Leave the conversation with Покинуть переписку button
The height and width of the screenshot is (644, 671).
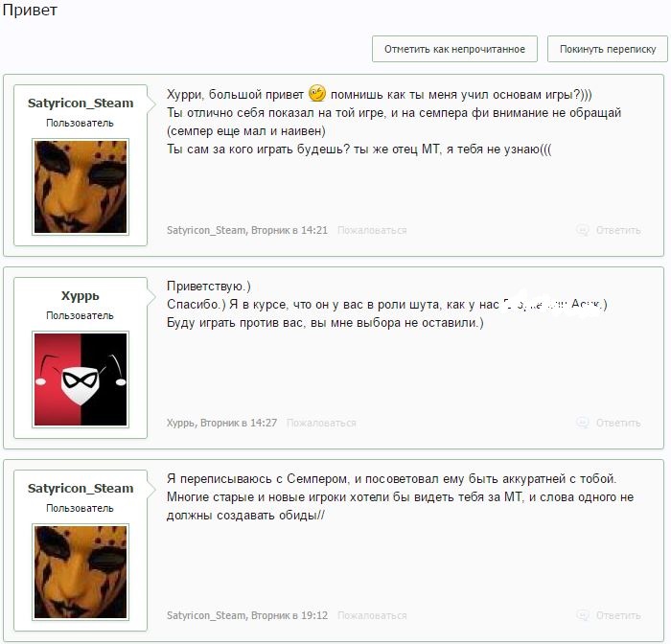pyautogui.click(x=608, y=49)
